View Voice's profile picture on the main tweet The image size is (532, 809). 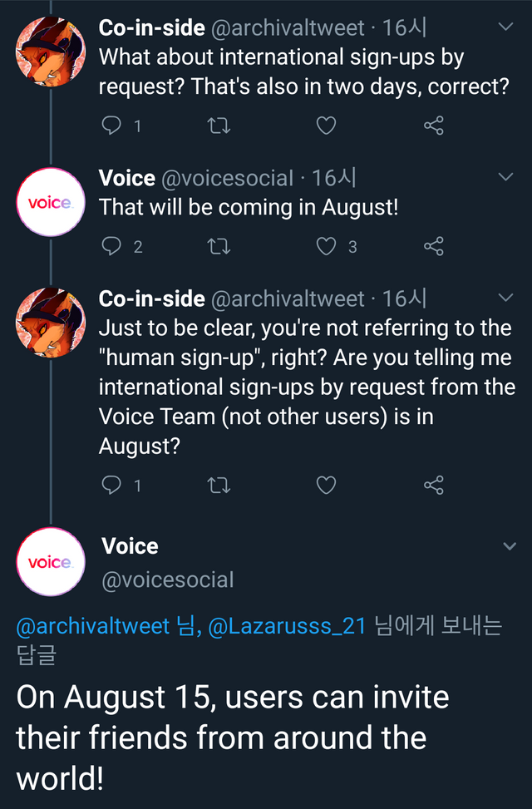[50, 561]
